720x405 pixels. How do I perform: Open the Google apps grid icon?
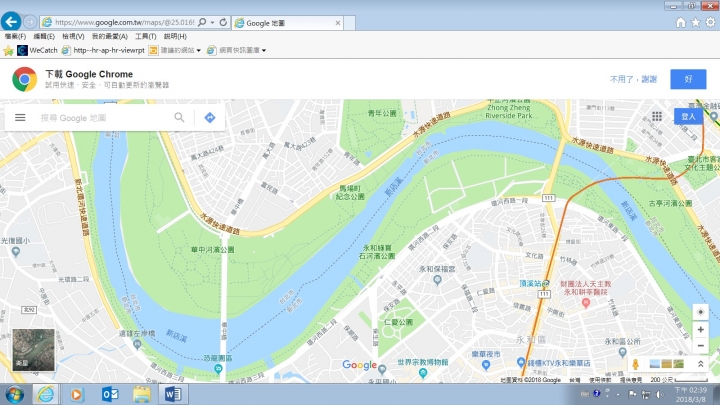pos(657,117)
